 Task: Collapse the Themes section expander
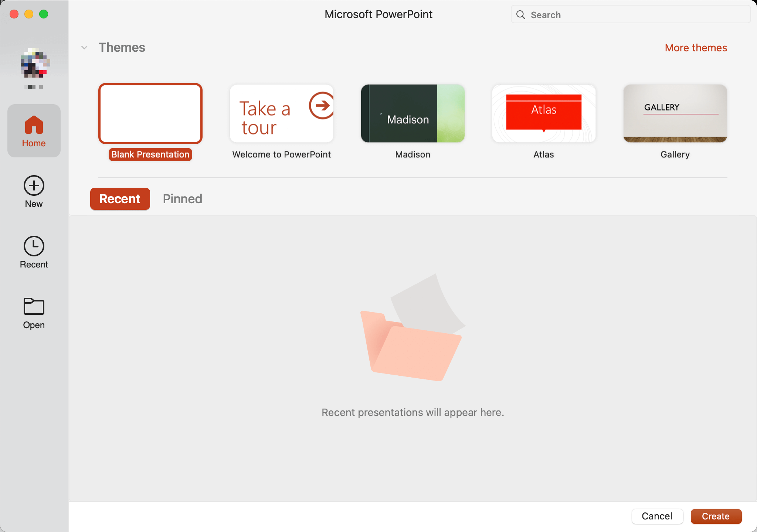pos(84,47)
